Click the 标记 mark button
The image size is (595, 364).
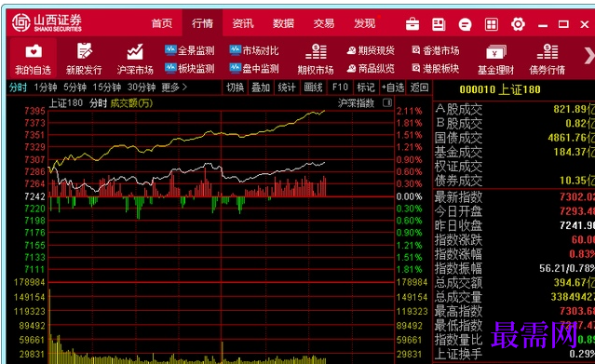pos(366,88)
